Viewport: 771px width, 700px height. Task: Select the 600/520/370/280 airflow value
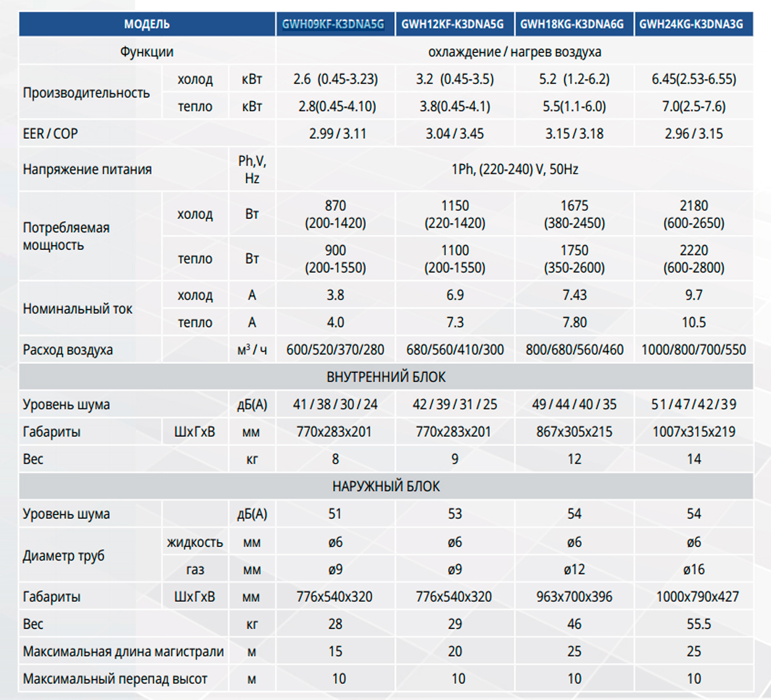(335, 350)
